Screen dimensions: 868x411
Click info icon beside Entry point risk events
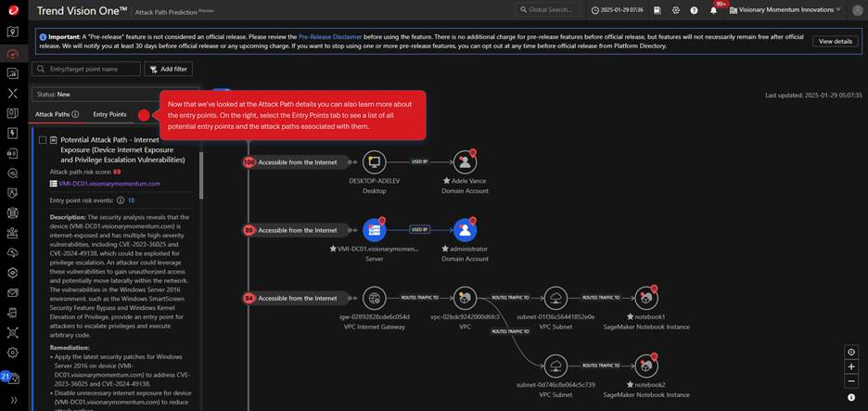click(121, 200)
